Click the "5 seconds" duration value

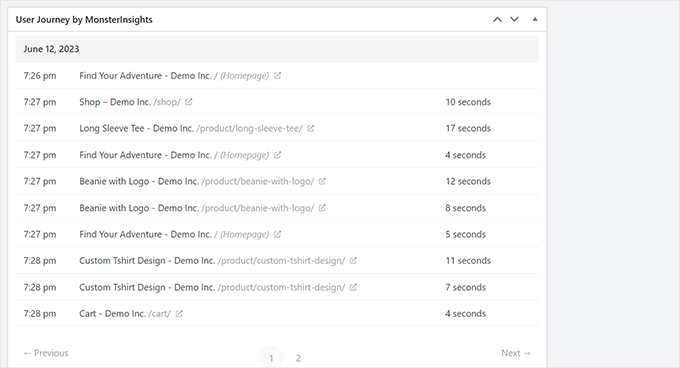pyautogui.click(x=465, y=234)
